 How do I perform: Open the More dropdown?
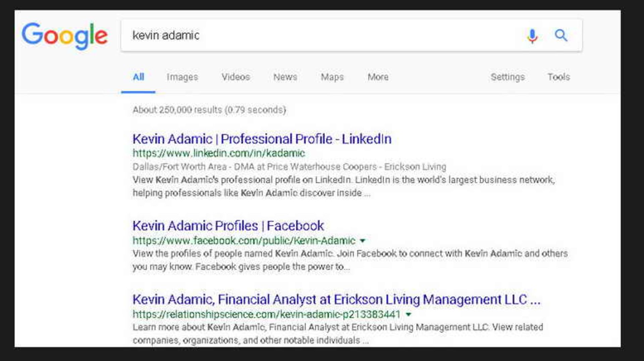378,77
